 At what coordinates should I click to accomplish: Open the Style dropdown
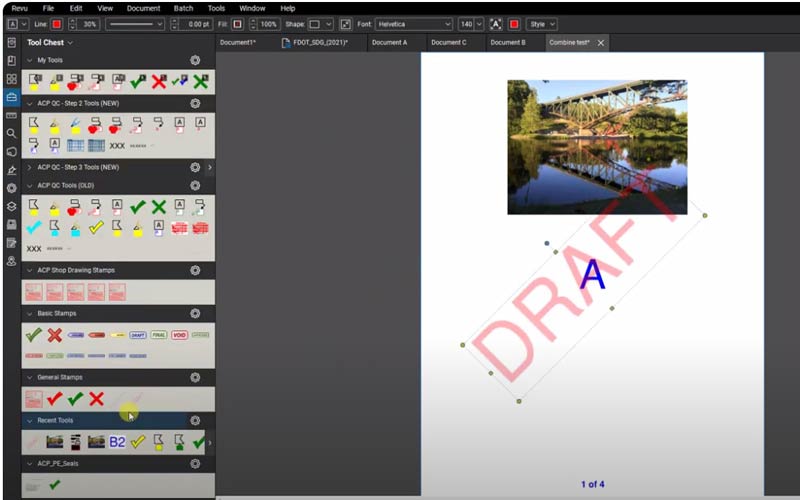pyautogui.click(x=542, y=24)
